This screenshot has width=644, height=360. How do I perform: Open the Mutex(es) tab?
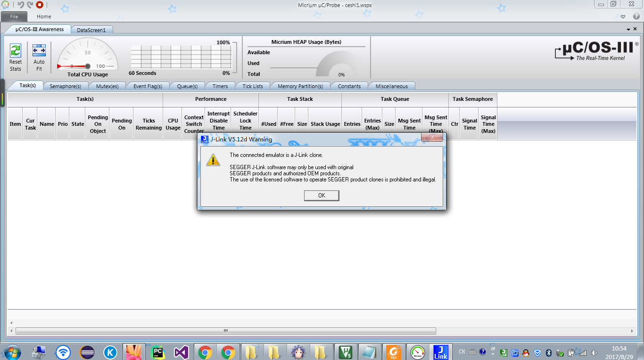[x=107, y=86]
